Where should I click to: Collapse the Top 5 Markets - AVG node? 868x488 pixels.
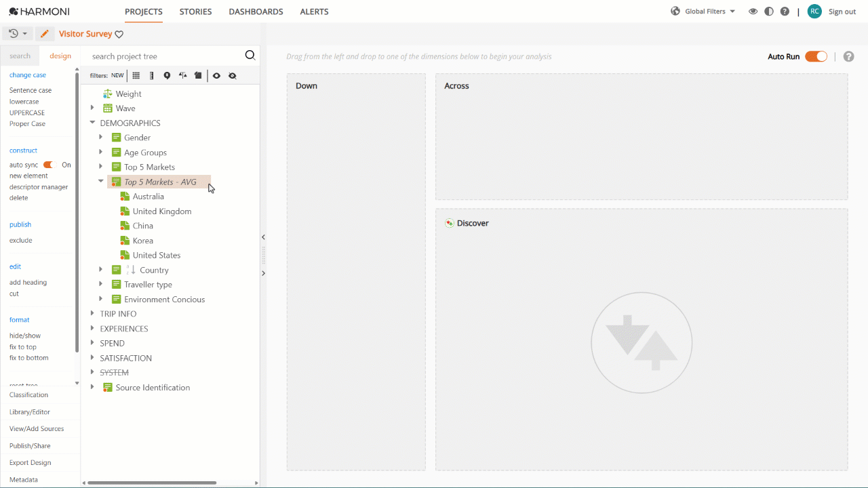click(x=101, y=182)
